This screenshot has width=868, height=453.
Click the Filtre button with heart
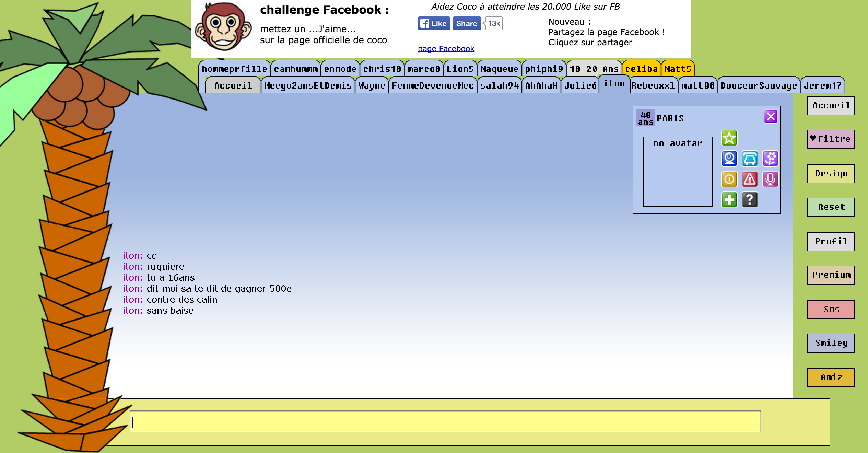coord(831,139)
